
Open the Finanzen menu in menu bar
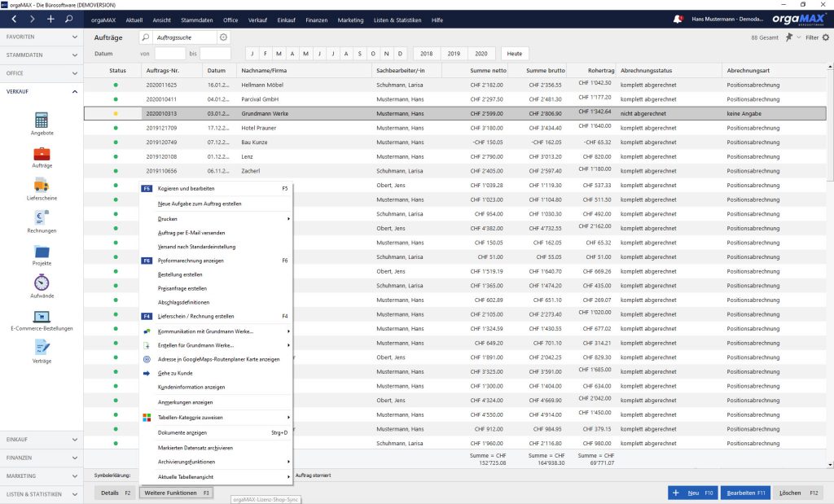317,20
